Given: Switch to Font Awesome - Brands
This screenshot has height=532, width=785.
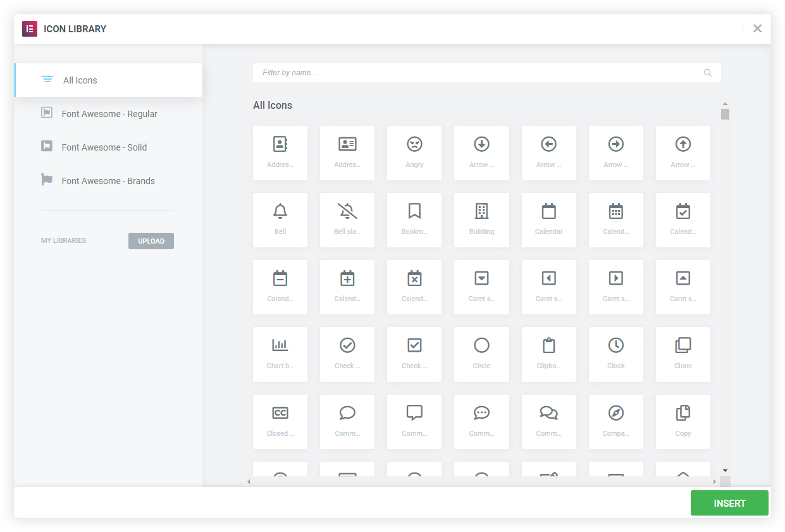Looking at the screenshot, I should [109, 180].
